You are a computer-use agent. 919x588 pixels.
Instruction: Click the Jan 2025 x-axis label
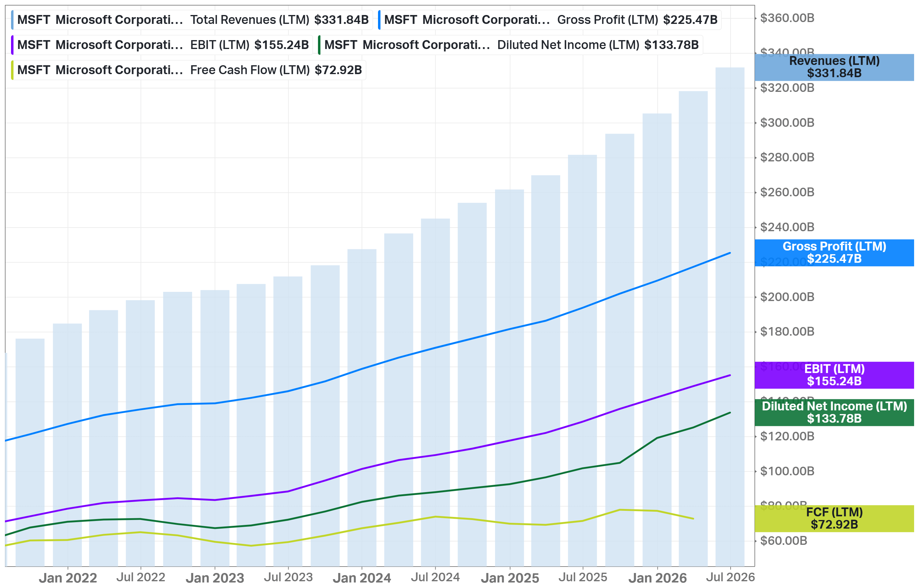coord(510,578)
